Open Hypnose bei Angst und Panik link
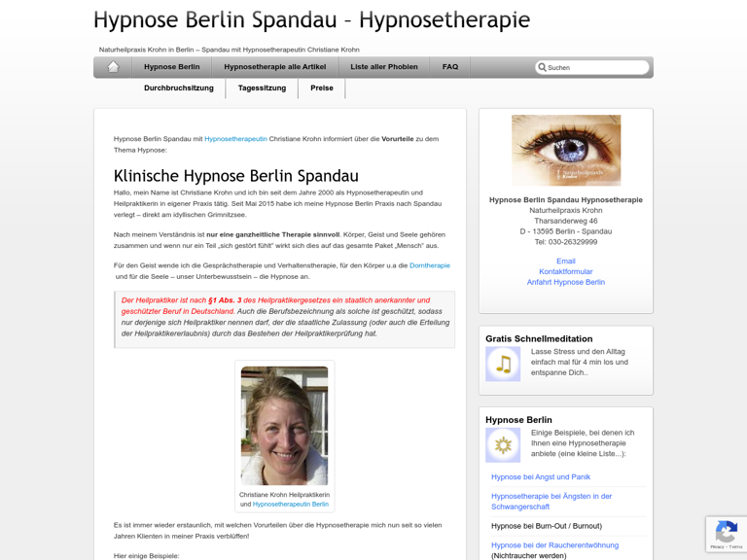747x560 pixels. pos(541,477)
